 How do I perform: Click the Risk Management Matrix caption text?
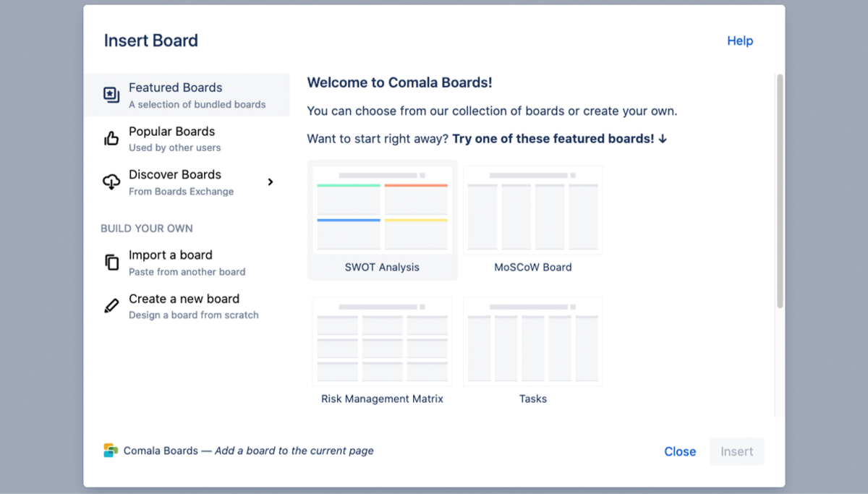[382, 399]
